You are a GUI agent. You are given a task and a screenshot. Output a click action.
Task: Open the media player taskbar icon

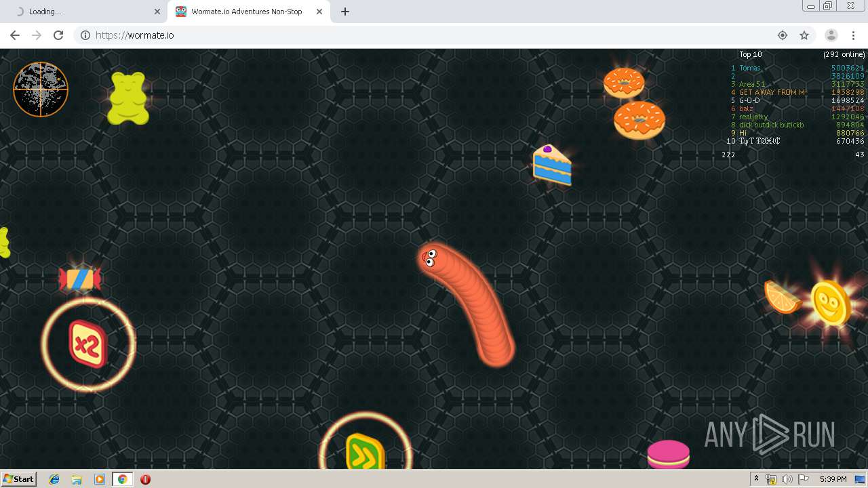click(100, 479)
